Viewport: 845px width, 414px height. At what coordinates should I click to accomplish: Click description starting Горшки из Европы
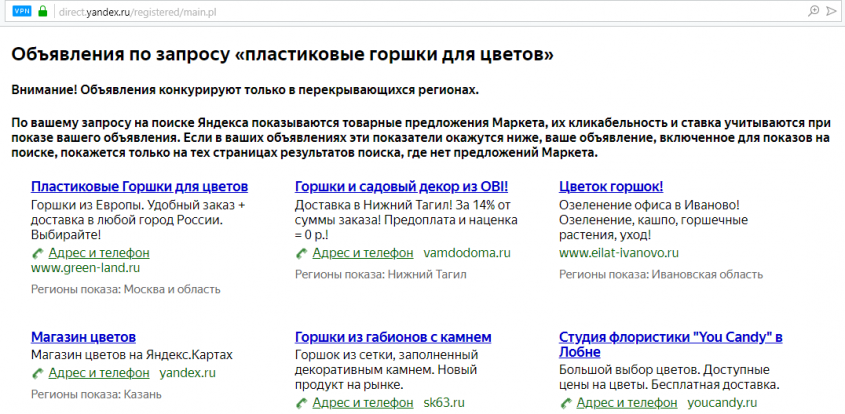coord(138,220)
